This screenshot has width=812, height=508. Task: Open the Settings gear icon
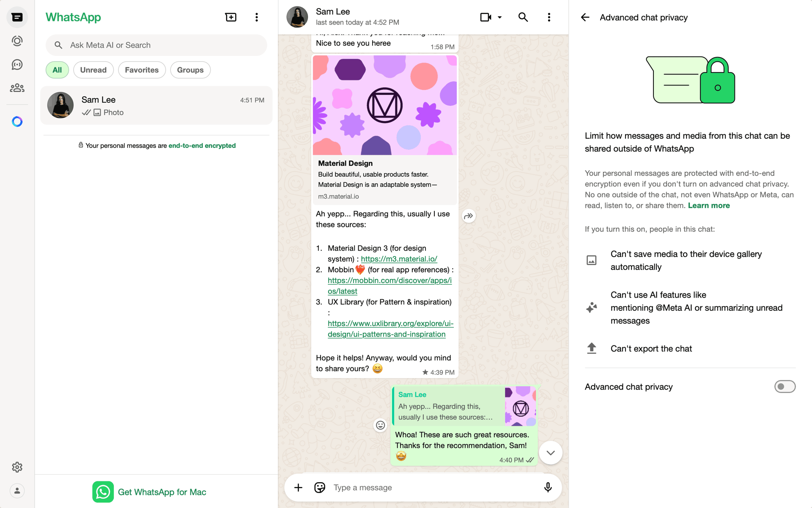[17, 467]
